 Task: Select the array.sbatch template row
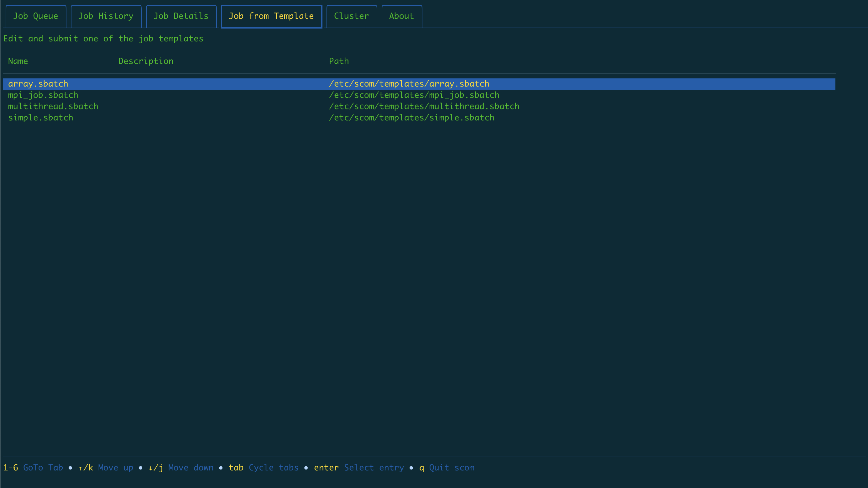(38, 84)
